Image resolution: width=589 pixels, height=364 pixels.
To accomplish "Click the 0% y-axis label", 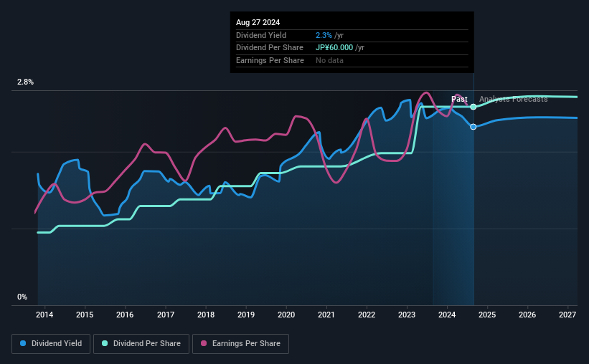I will [x=22, y=297].
